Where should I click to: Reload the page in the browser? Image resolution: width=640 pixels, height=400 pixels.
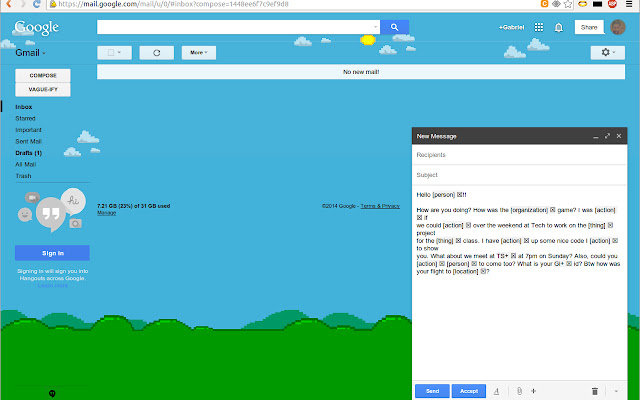36,4
